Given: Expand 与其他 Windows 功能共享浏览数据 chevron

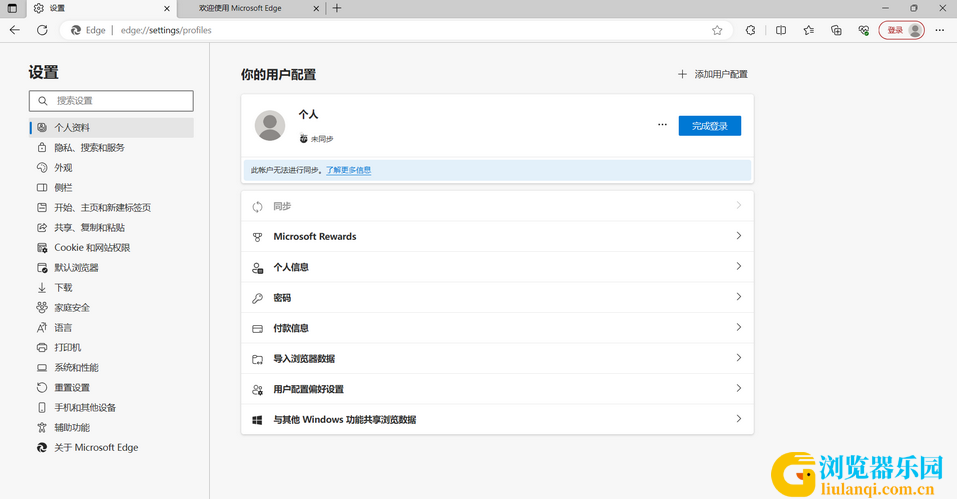Looking at the screenshot, I should tap(739, 419).
